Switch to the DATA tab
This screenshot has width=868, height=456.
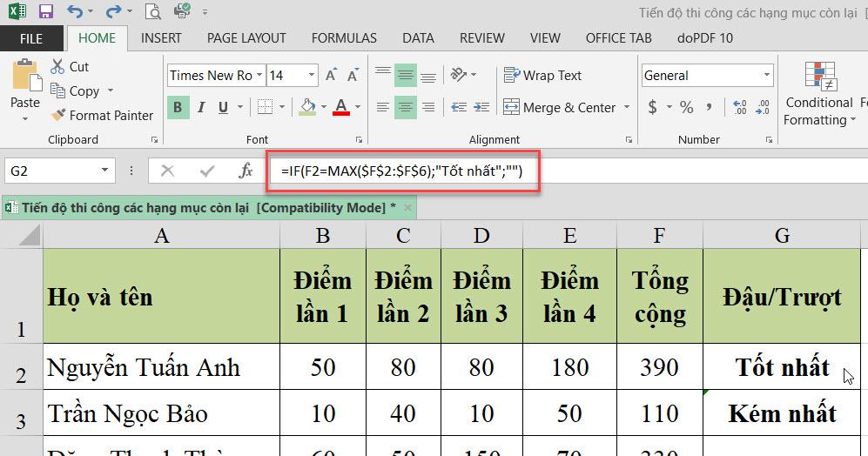(x=418, y=38)
